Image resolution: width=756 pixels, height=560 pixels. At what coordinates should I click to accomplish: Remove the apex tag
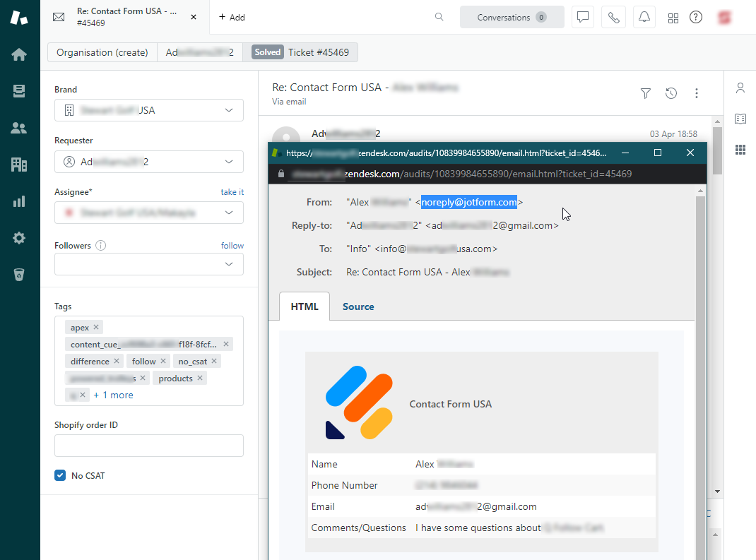[x=96, y=327]
